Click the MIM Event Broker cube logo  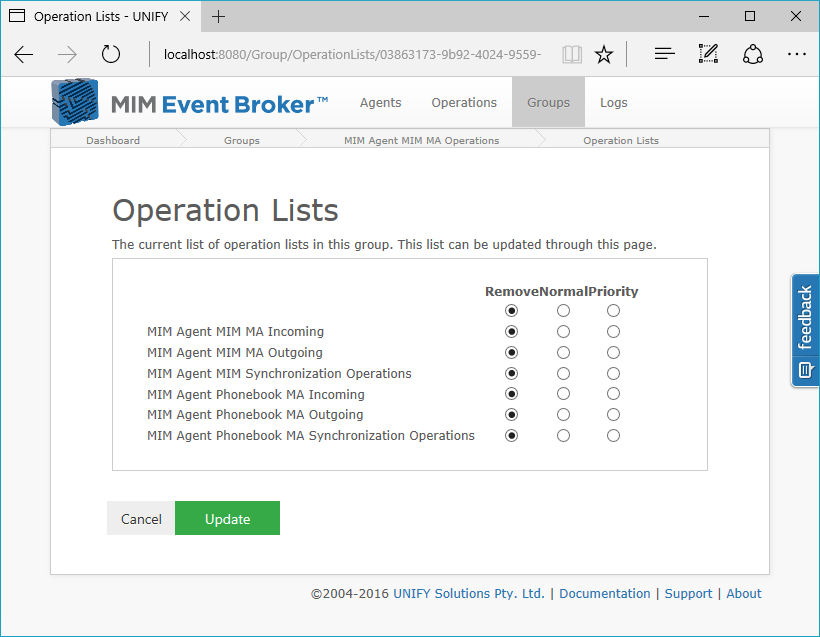tap(75, 102)
